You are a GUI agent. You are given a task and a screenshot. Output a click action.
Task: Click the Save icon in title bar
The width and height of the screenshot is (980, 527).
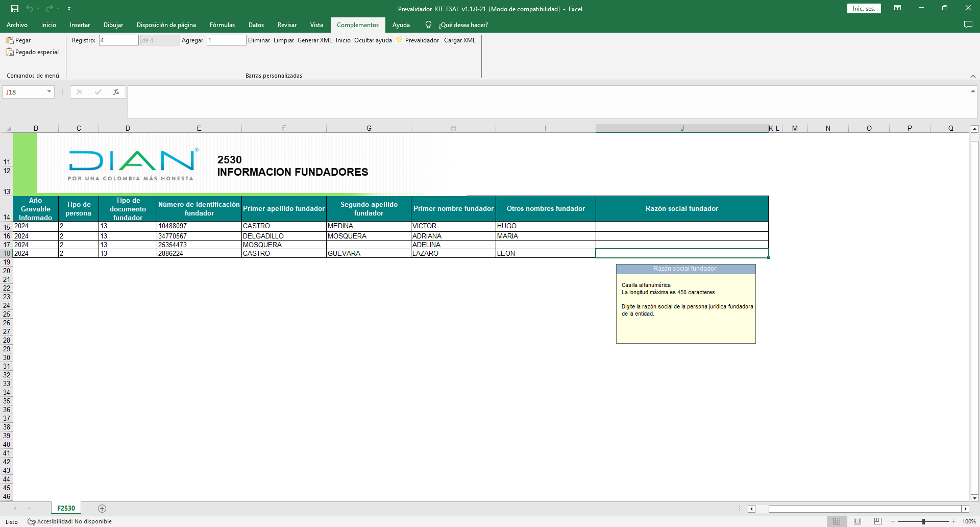point(15,9)
